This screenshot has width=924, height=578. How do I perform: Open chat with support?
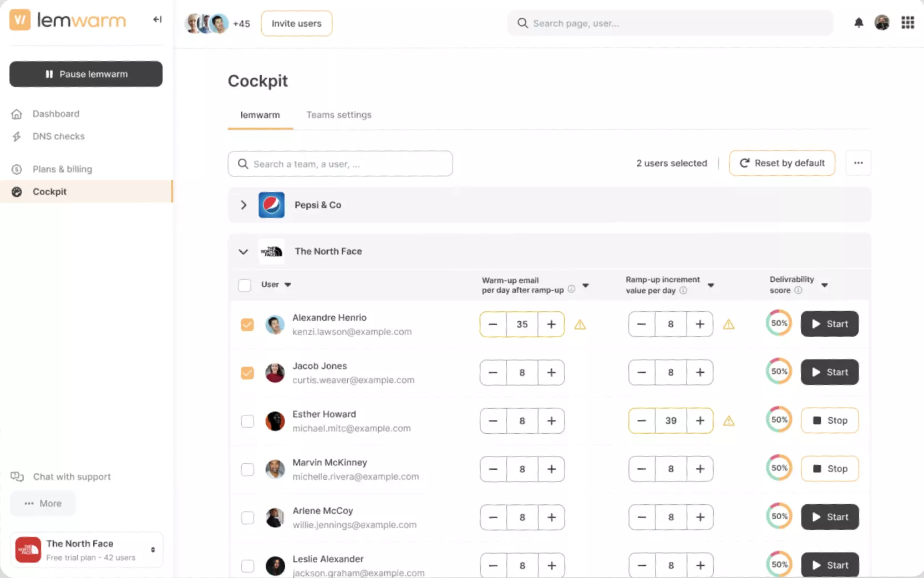[70, 476]
